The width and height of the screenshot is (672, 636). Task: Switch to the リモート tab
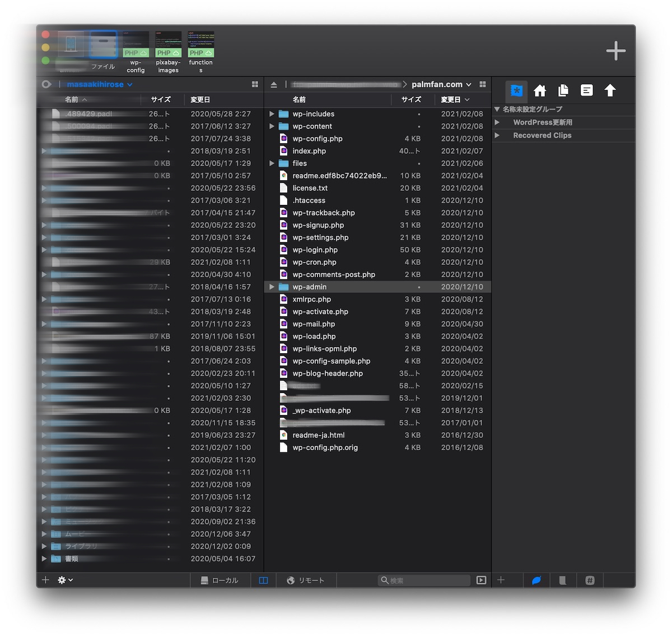tap(306, 581)
